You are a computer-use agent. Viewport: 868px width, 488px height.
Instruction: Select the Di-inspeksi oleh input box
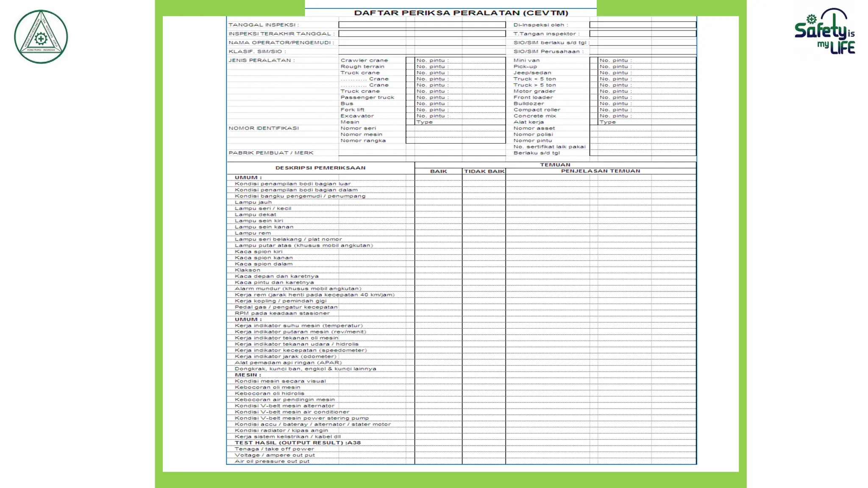(643, 25)
